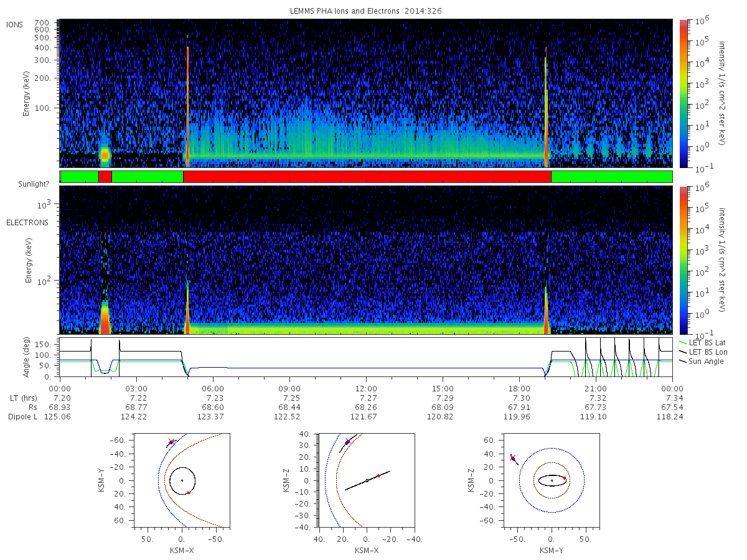Click the IONS panel label
This screenshot has width=747, height=560.
(x=15, y=24)
